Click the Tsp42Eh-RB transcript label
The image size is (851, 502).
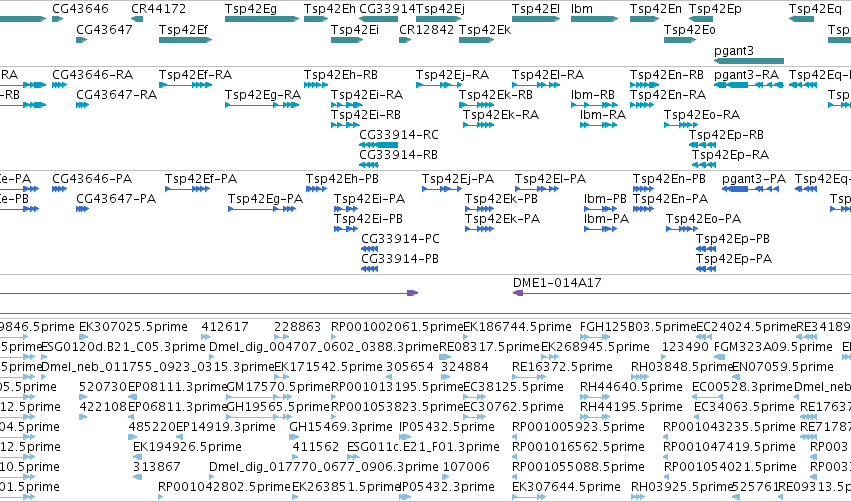coord(340,75)
